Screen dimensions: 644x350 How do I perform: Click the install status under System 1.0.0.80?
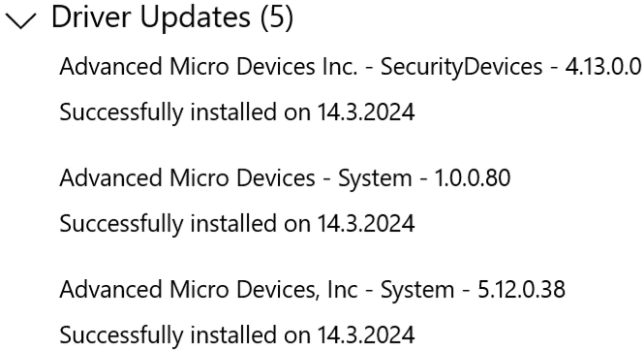pyautogui.click(x=237, y=224)
